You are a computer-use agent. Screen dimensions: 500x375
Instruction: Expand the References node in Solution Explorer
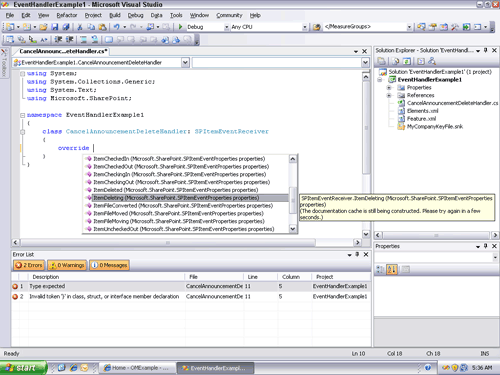click(x=389, y=95)
